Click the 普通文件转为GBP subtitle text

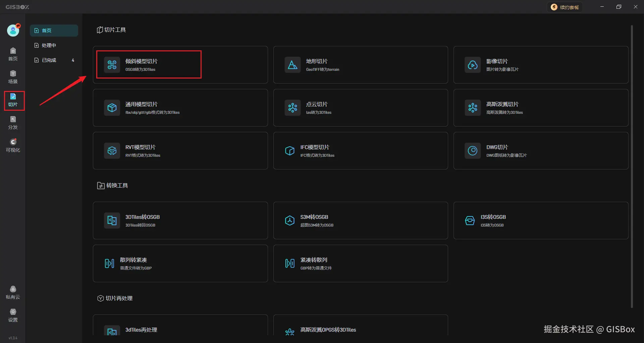[x=136, y=268]
